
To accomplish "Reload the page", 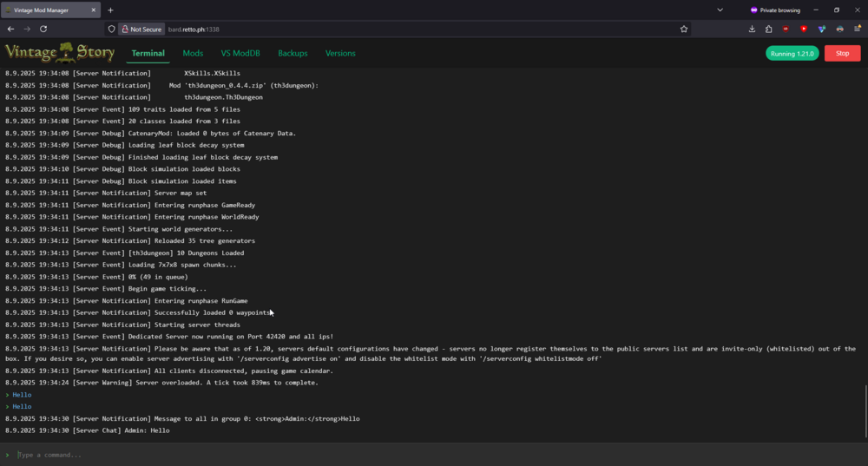I will click(43, 29).
